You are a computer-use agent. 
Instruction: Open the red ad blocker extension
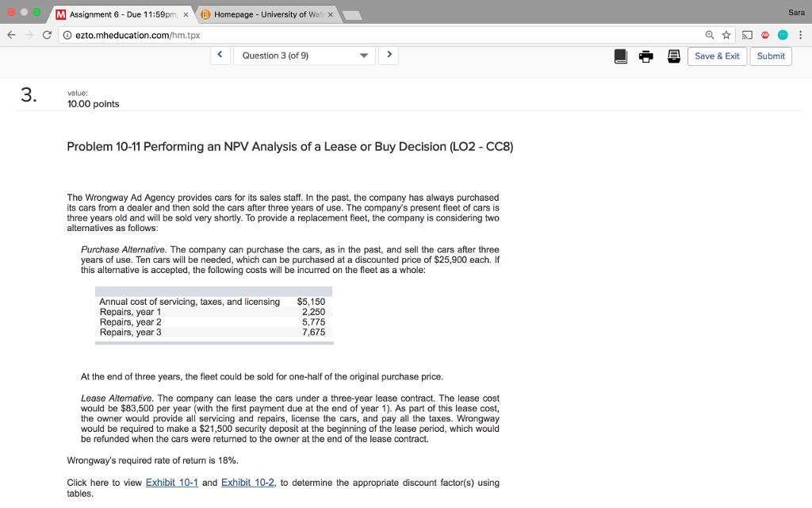click(765, 35)
